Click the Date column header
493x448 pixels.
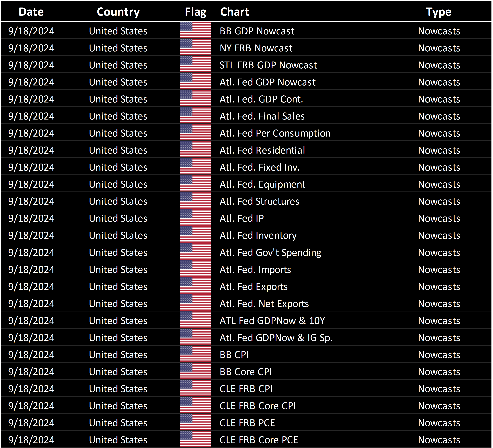pos(31,12)
